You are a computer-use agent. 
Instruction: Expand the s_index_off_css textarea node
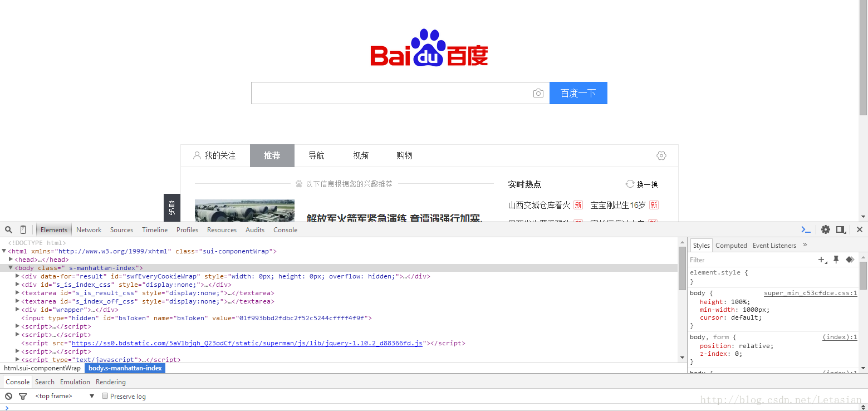pyautogui.click(x=17, y=301)
